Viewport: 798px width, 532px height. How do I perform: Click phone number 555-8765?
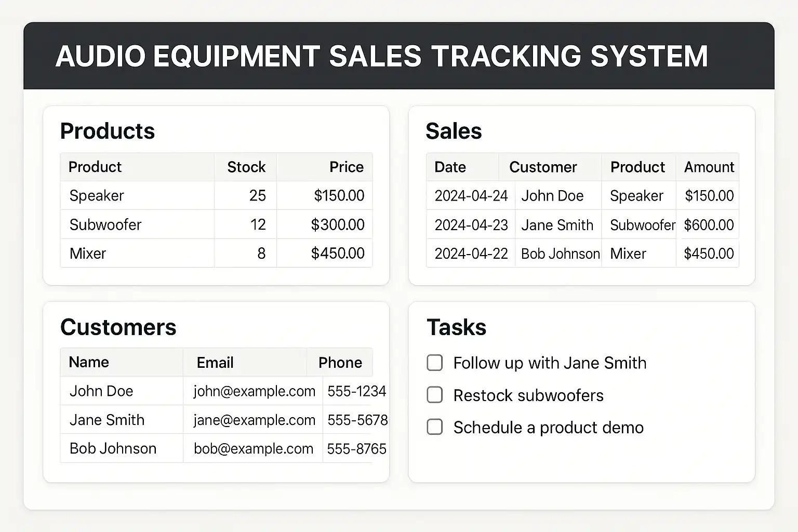(x=356, y=448)
